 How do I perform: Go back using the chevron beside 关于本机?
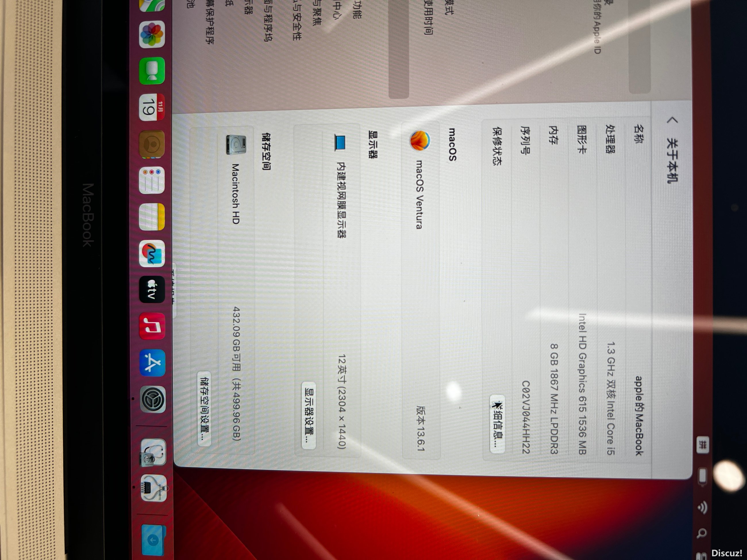[x=672, y=121]
